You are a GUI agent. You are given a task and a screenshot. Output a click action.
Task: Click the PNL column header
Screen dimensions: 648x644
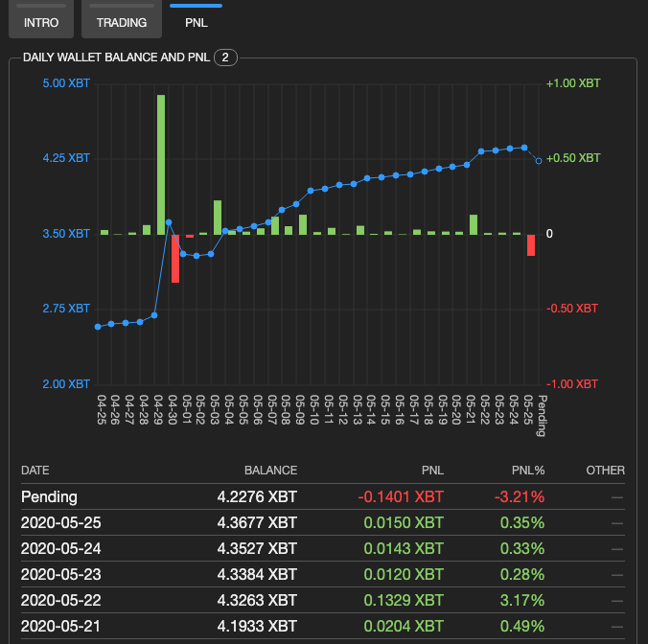(x=432, y=471)
